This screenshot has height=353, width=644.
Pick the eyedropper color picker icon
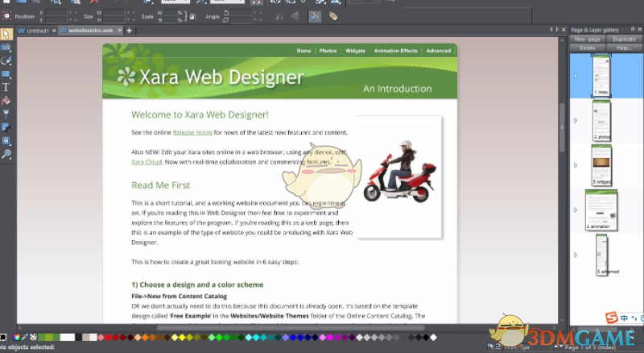pyautogui.click(x=25, y=338)
